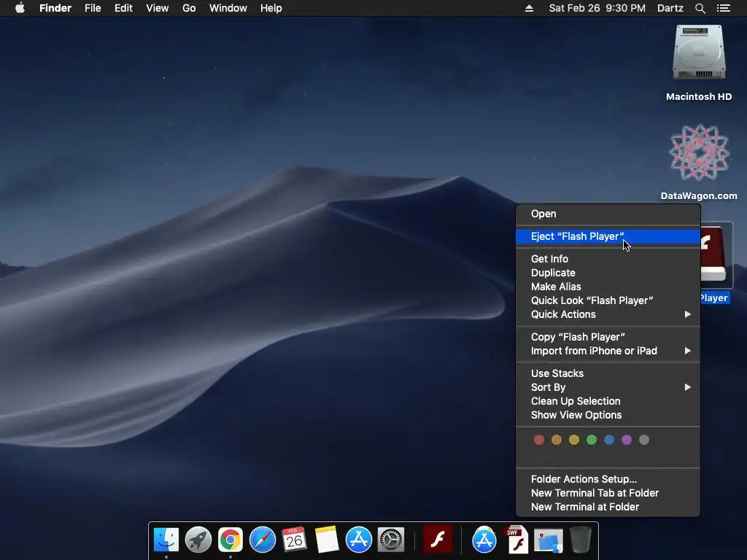Open Notification Center list icon
The image size is (747, 560).
(x=724, y=8)
